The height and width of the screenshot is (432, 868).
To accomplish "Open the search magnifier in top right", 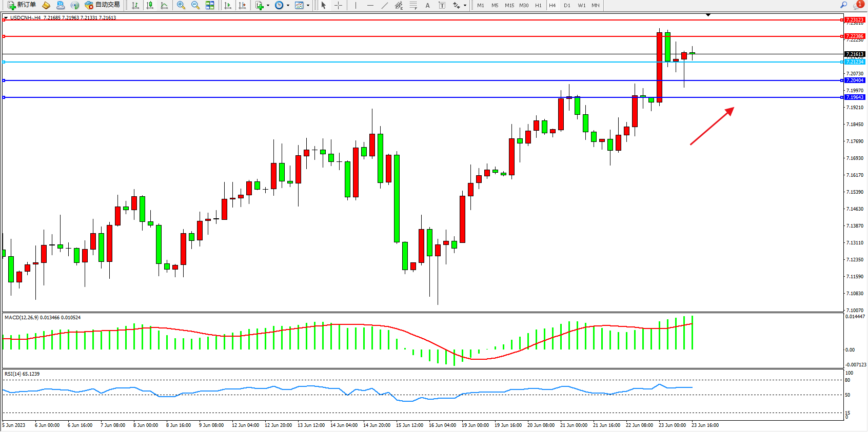I will coord(843,5).
